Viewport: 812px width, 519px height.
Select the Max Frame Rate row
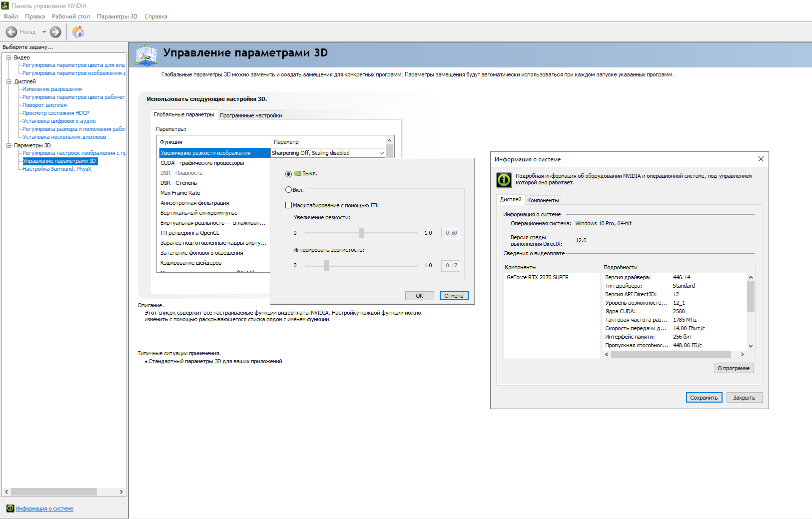(215, 193)
